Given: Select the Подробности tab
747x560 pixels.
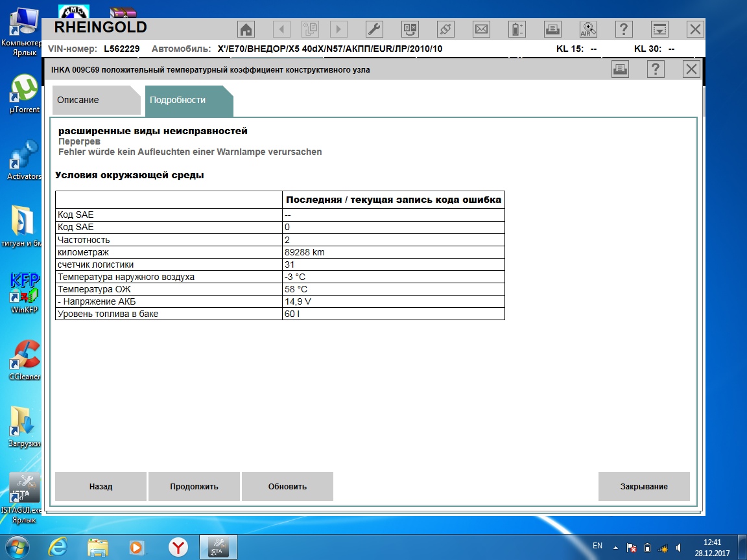Looking at the screenshot, I should (x=189, y=100).
